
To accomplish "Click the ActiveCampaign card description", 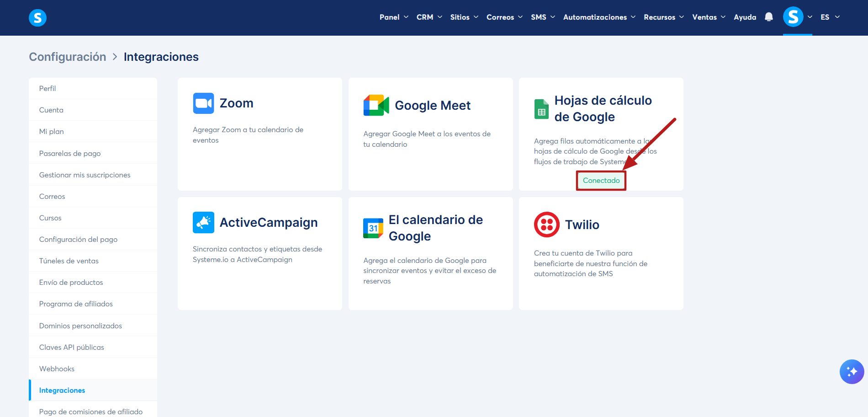I will 257,254.
